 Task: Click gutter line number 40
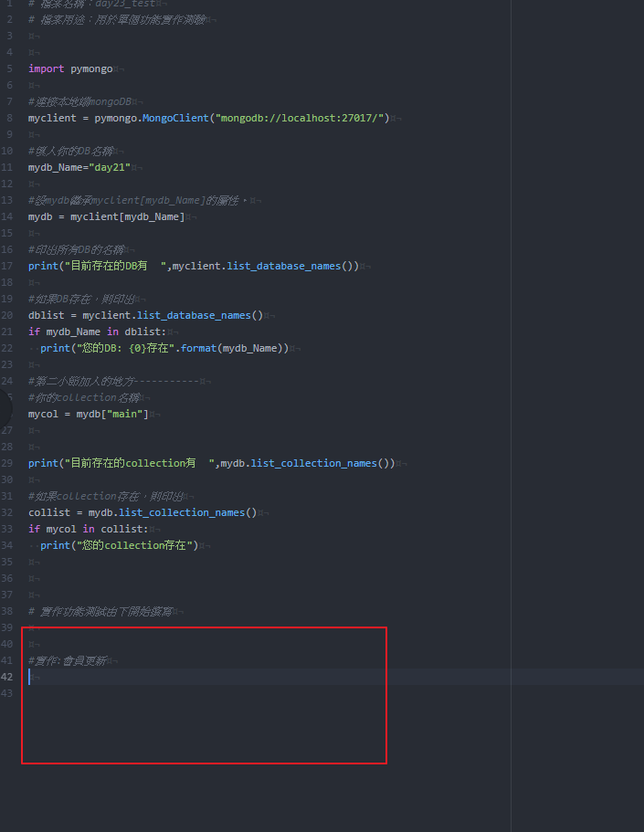7,644
